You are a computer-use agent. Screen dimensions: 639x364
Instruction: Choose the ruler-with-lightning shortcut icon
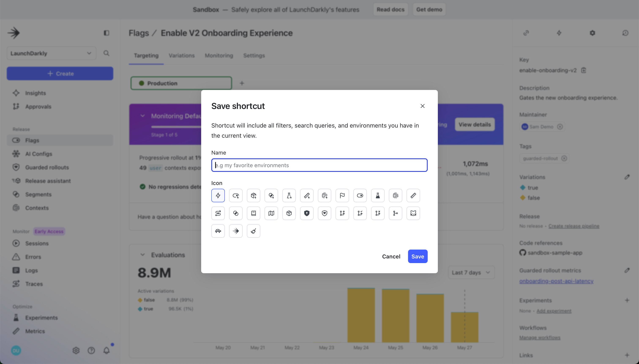(307, 196)
